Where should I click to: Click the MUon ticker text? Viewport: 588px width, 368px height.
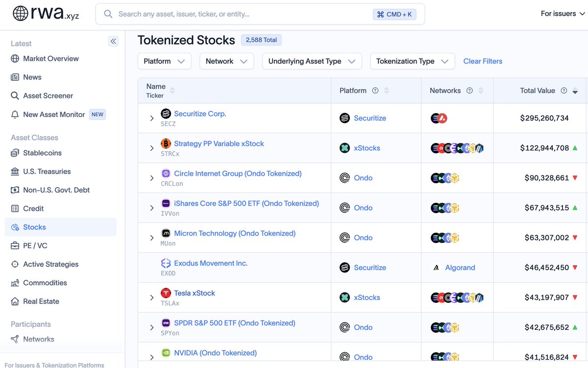(168, 244)
